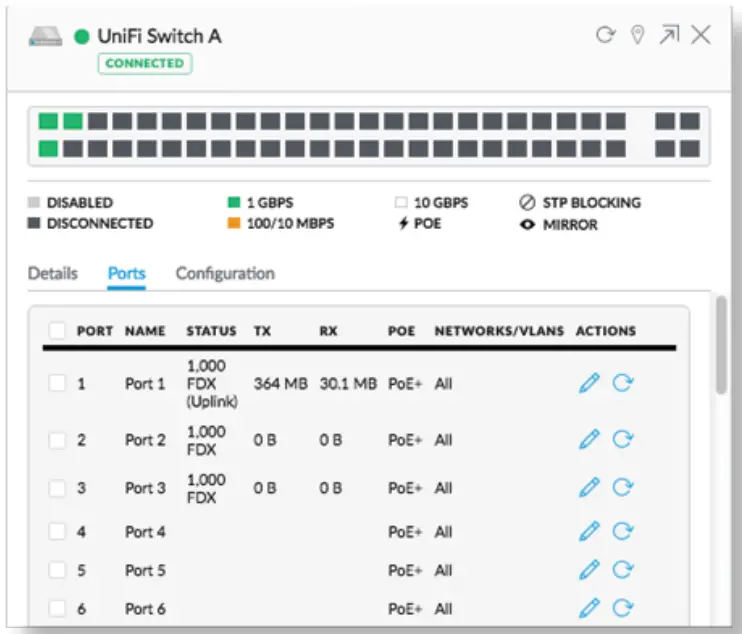Click the locate device pin icon
The height and width of the screenshot is (634, 742).
coord(637,35)
